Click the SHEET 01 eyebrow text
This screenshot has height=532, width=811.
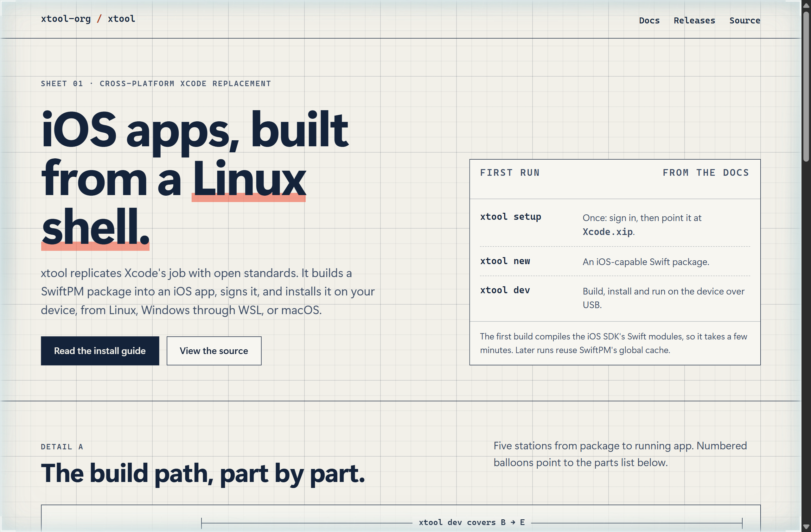[156, 84]
